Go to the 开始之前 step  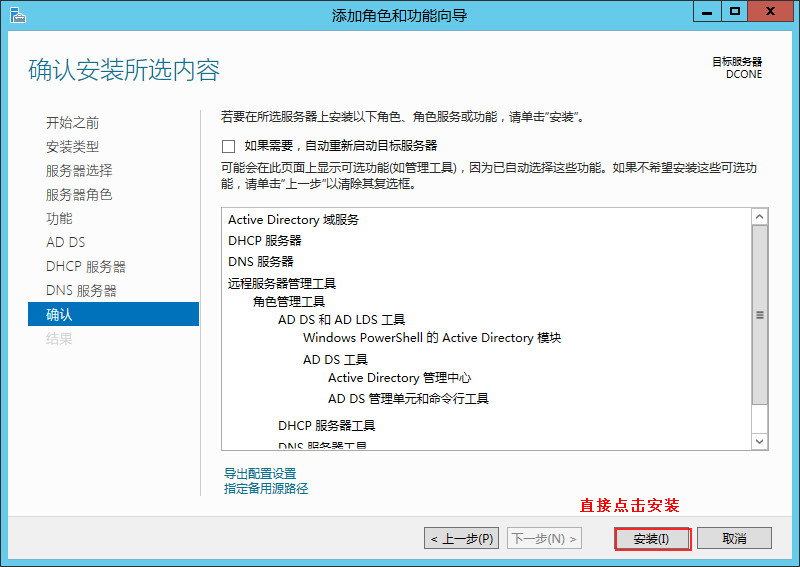[73, 123]
